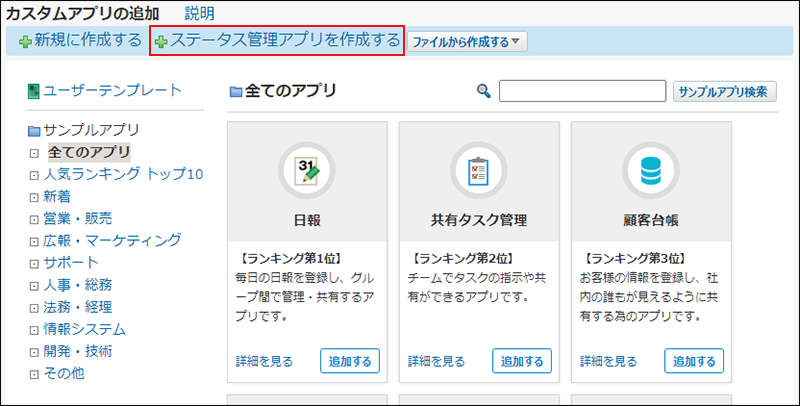Click the tree bullet icon beside その他
The height and width of the screenshot is (406, 800).
[x=34, y=374]
